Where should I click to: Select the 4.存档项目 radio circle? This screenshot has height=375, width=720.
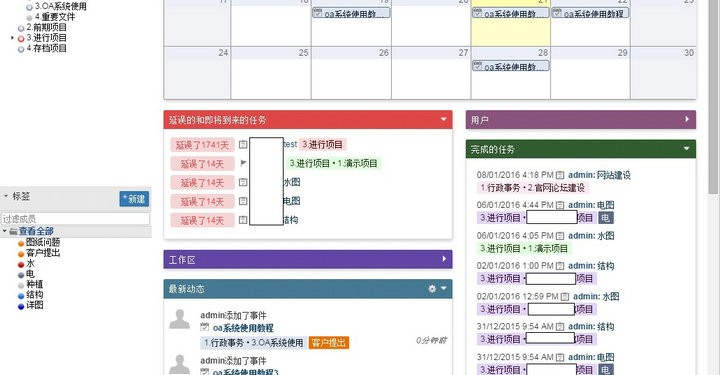21,49
